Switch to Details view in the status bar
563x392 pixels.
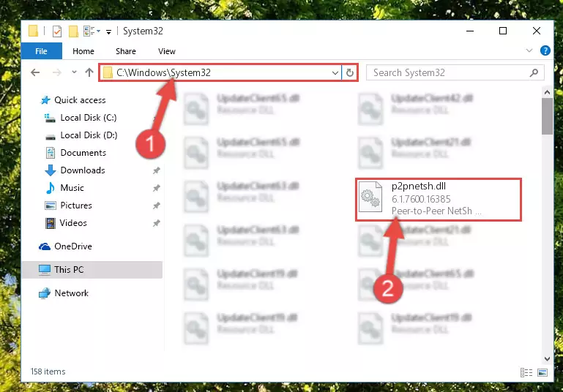coord(526,373)
